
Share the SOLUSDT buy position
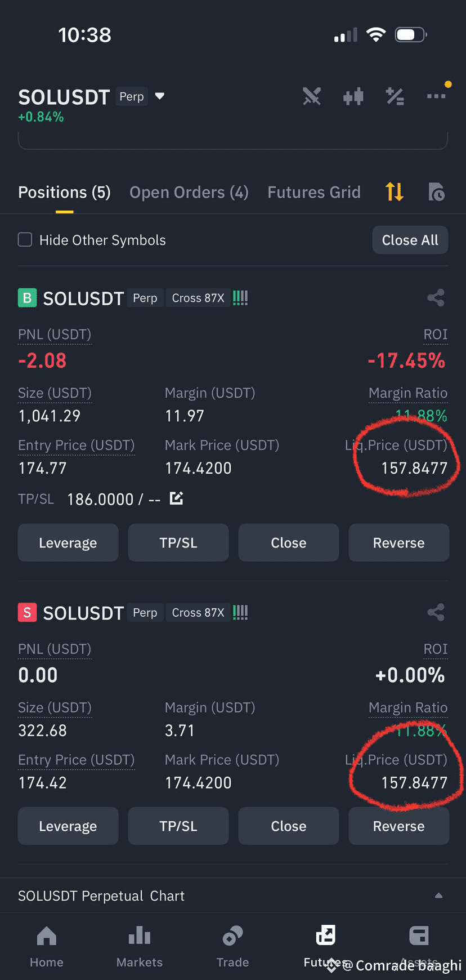pos(436,297)
